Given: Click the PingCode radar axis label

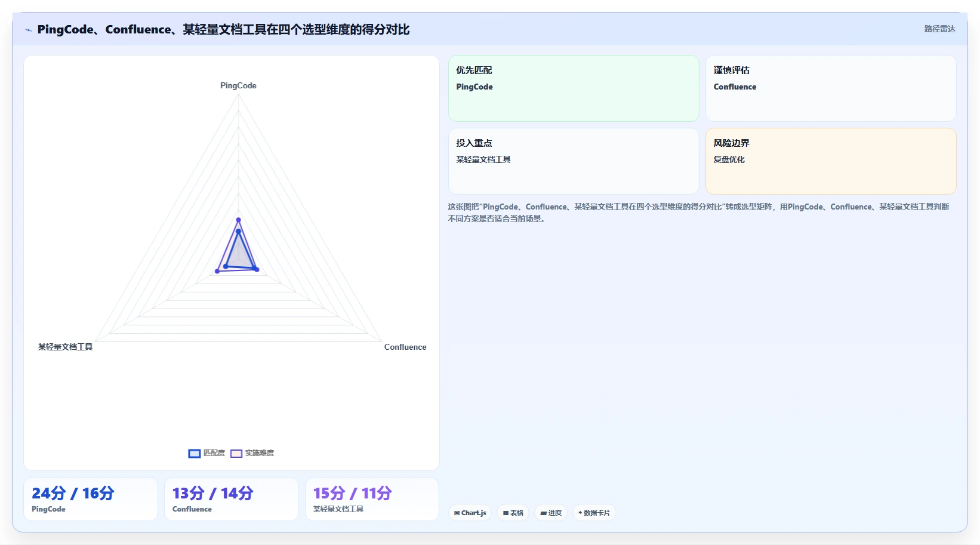Looking at the screenshot, I should coord(238,85).
